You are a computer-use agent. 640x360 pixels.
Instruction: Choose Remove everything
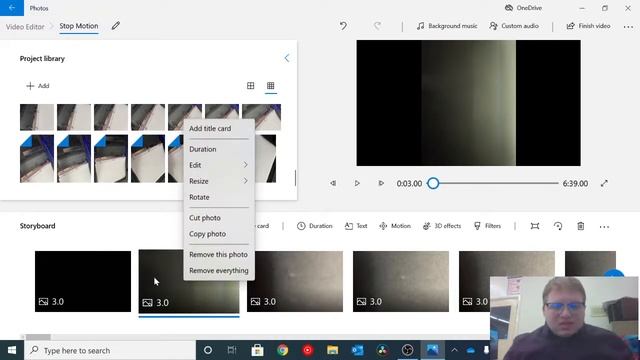[219, 271]
